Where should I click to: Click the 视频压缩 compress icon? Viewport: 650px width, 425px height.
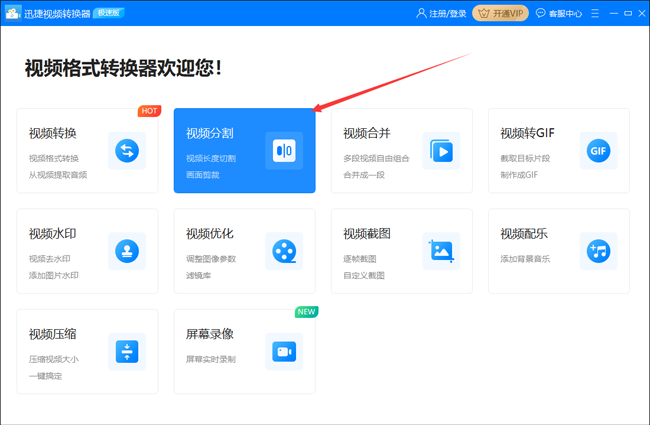point(126,351)
